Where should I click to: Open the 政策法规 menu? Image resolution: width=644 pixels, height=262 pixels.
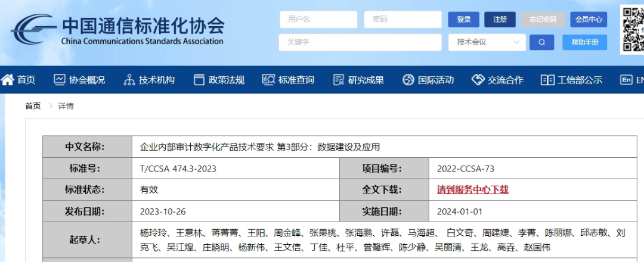point(227,80)
